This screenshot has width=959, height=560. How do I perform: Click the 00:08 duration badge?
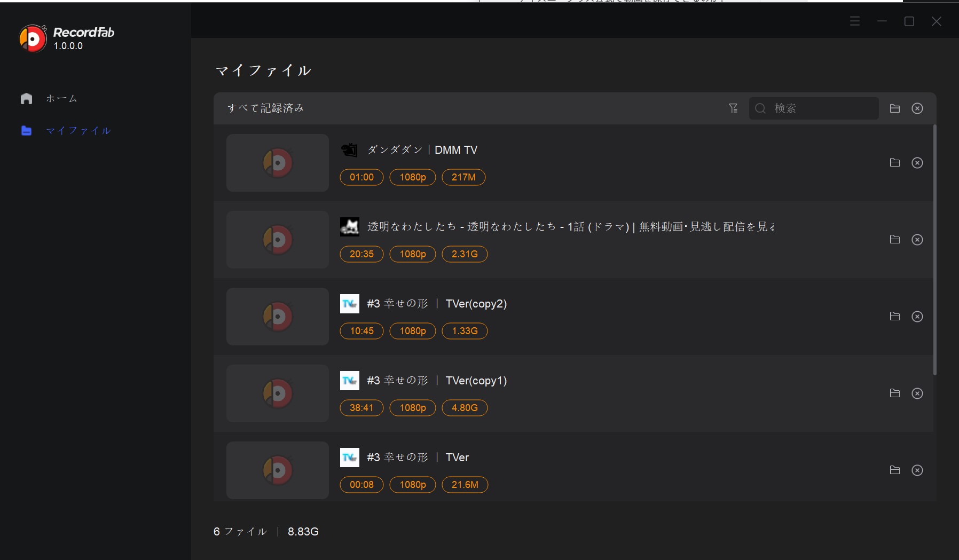361,485
